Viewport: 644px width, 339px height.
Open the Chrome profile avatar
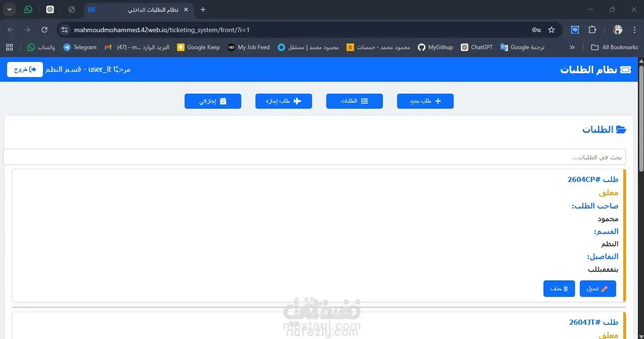point(618,30)
